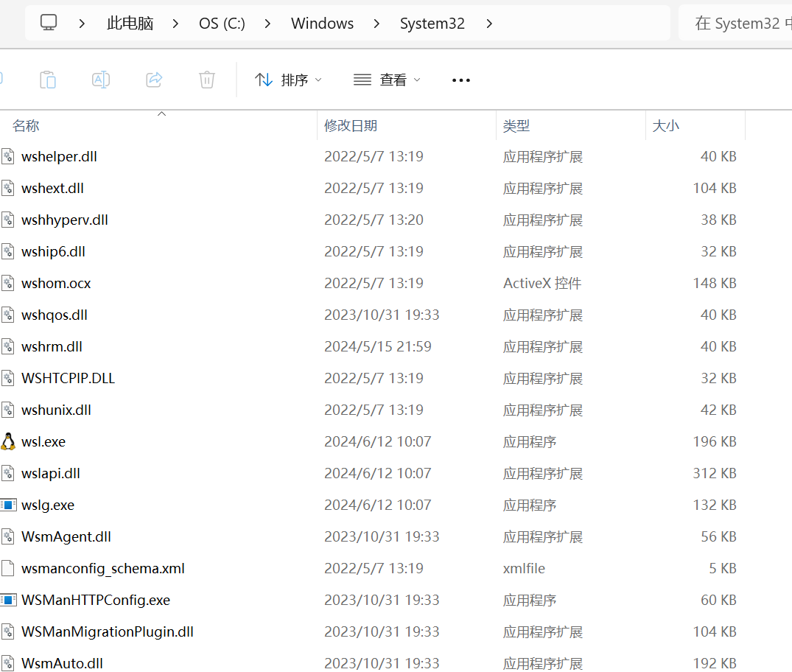This screenshot has height=672, width=792.
Task: Select file wshext.dll
Action: click(x=52, y=189)
